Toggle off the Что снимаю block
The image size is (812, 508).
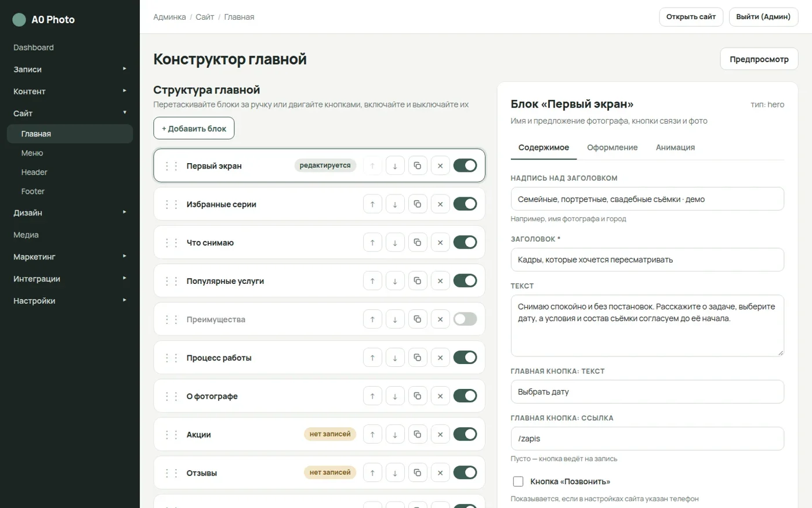click(x=465, y=242)
